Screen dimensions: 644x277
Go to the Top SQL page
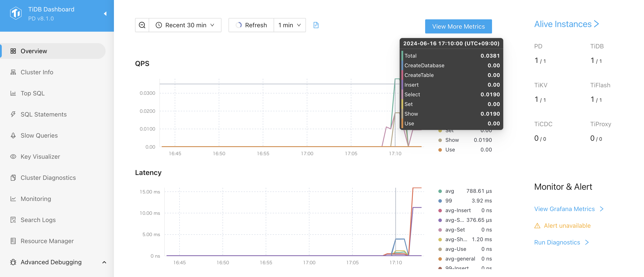pos(33,93)
